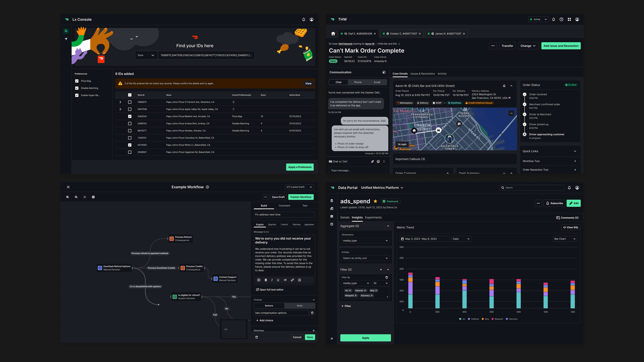
Task: Check the box for store 0288153
Action: pyautogui.click(x=130, y=123)
